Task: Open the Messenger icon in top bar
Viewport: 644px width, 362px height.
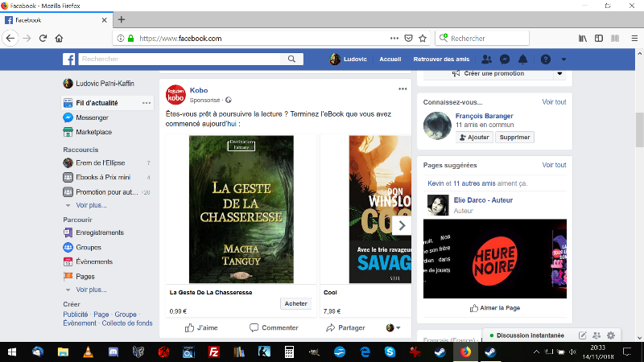Action: (505, 60)
